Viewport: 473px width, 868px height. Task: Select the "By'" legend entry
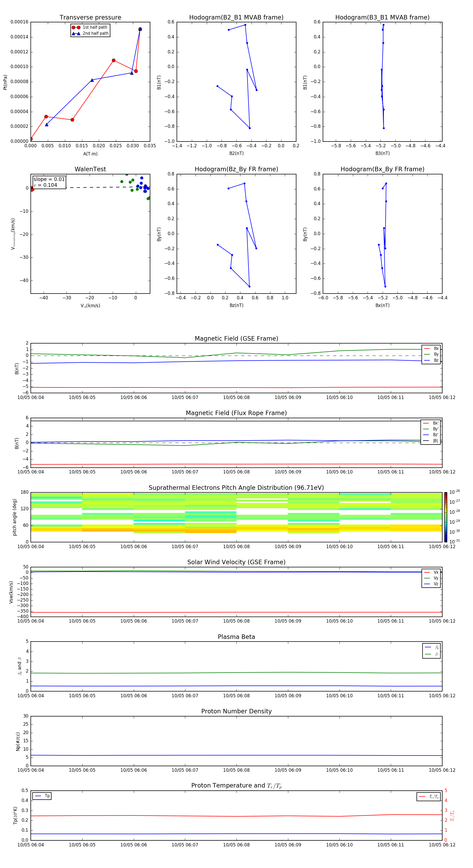[431, 429]
